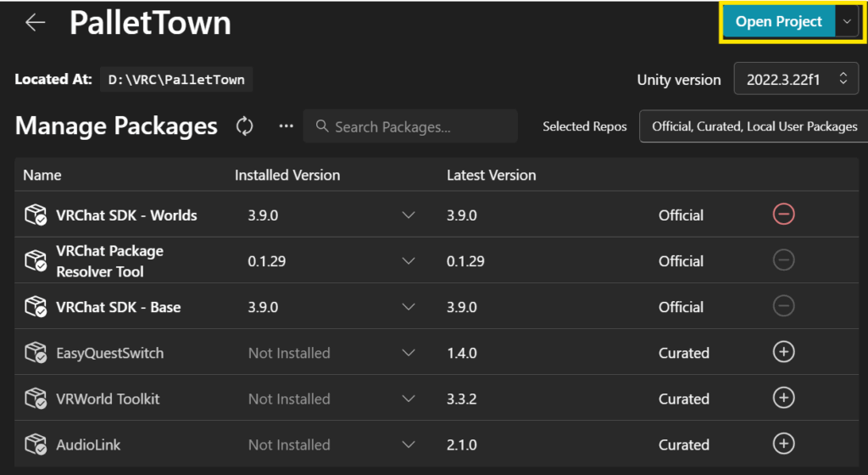Click the VRChat Package Resolver Tool remove icon
This screenshot has width=868, height=475.
tap(783, 260)
